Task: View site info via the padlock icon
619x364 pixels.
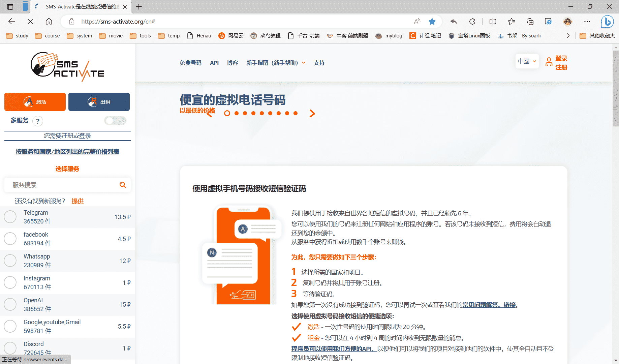Action: click(71, 22)
